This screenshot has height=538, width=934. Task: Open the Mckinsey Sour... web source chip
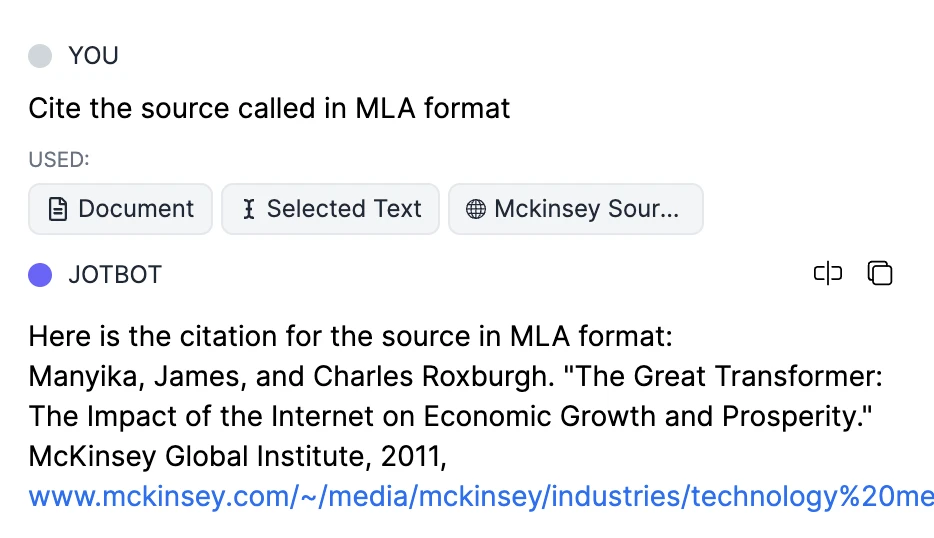click(576, 209)
